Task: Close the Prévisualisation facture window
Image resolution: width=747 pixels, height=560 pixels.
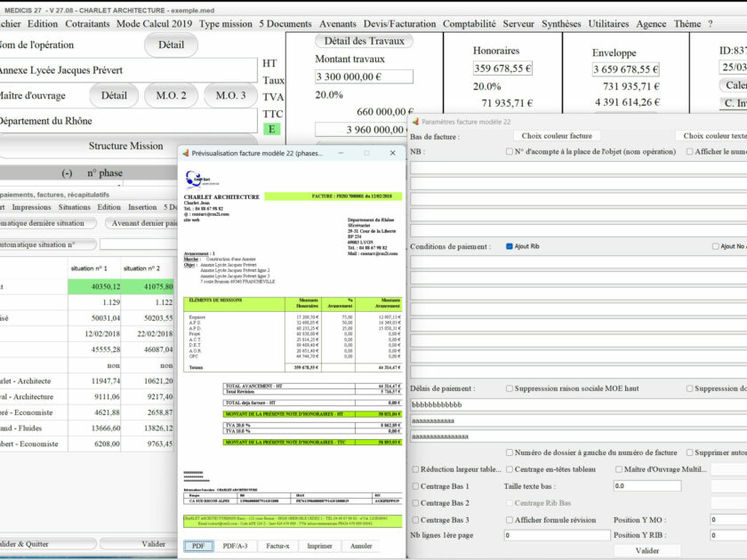Action: pyautogui.click(x=392, y=153)
